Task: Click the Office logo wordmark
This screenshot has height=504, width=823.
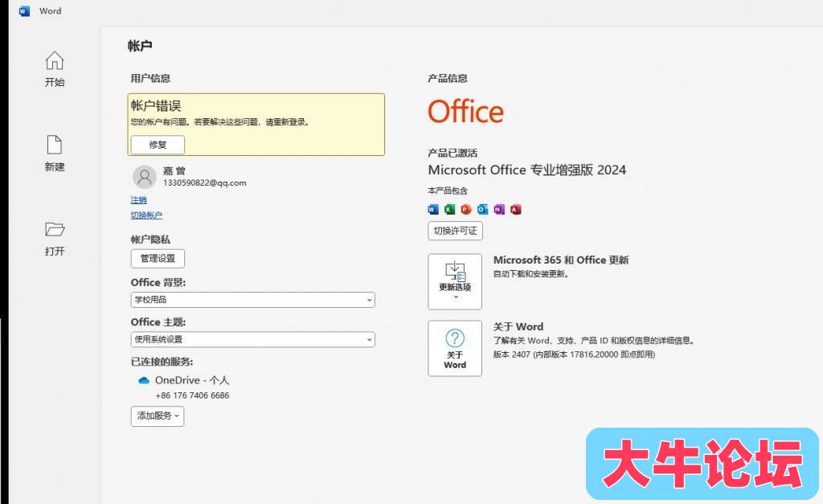Action: 465,111
